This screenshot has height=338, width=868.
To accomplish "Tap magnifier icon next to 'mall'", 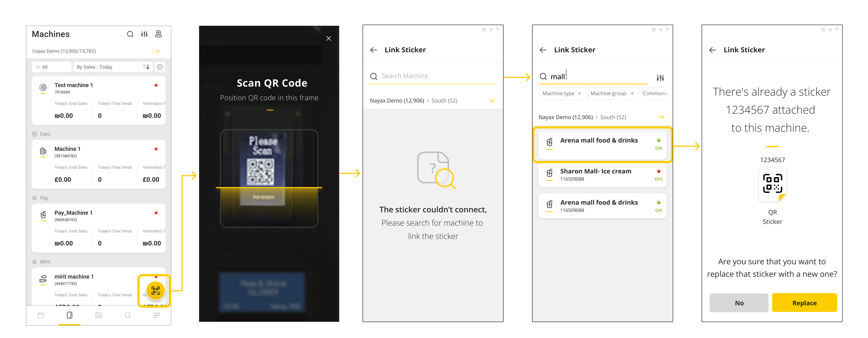I will [543, 77].
